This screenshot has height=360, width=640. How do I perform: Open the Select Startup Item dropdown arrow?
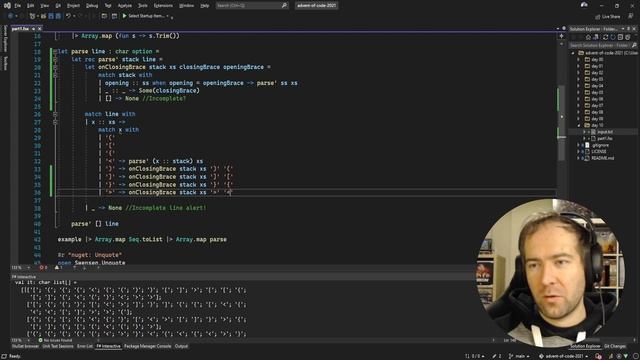(167, 16)
